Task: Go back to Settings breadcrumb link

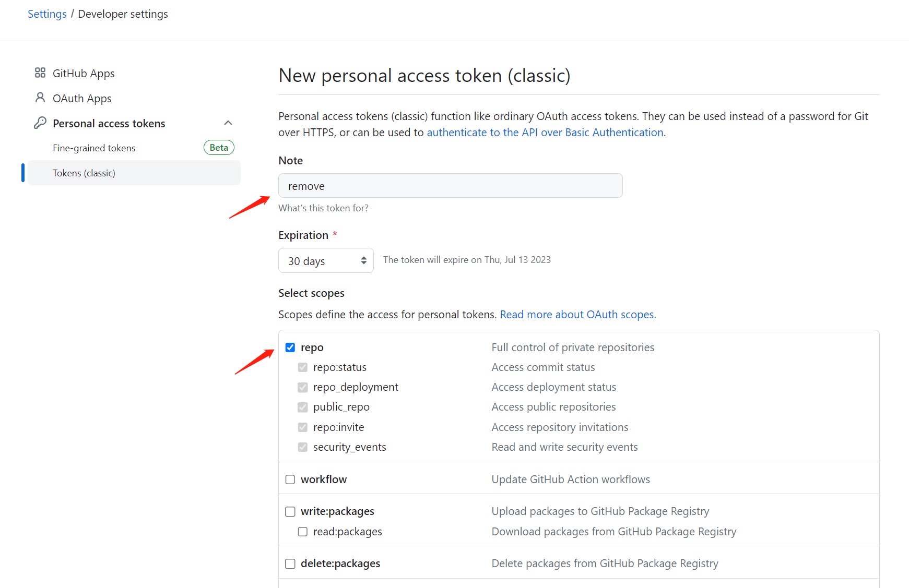Action: [x=47, y=14]
